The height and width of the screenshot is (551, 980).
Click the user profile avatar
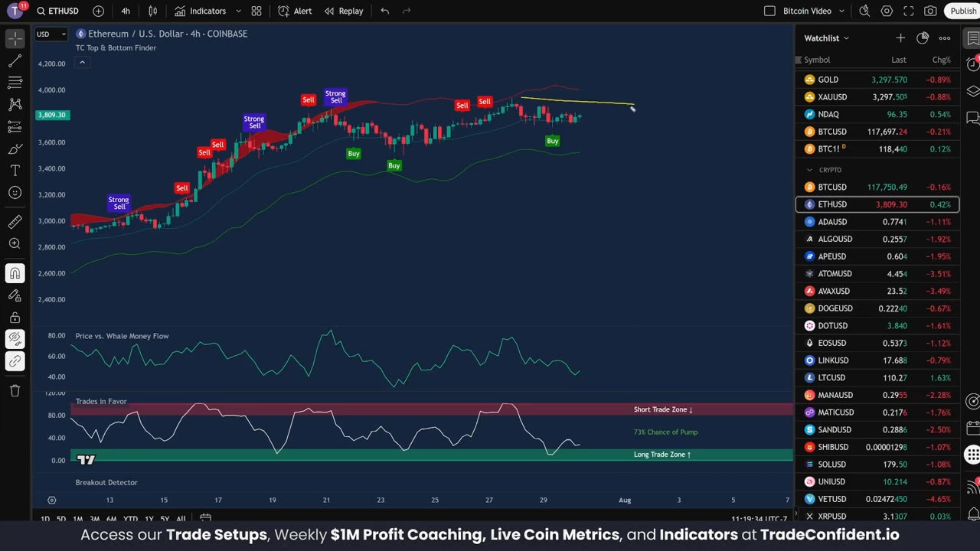point(15,11)
